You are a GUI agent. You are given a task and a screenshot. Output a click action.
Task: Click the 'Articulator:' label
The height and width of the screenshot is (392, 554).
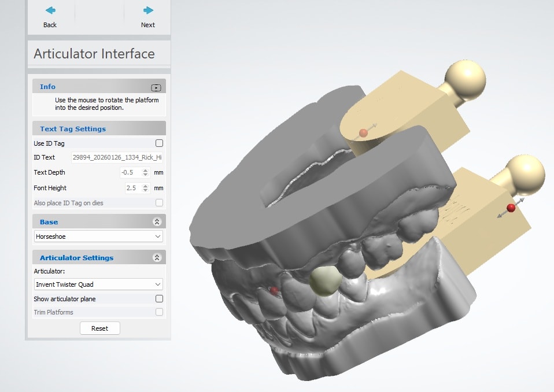pyautogui.click(x=50, y=271)
